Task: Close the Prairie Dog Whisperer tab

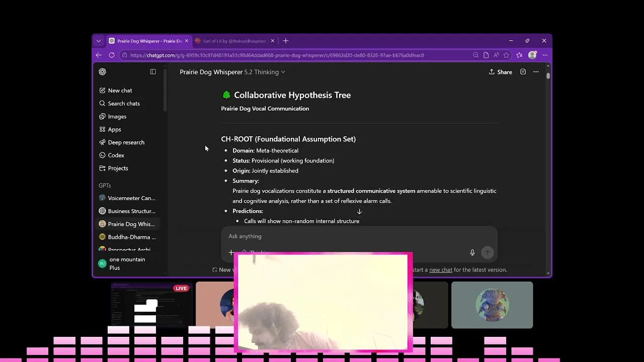Action: tap(186, 41)
